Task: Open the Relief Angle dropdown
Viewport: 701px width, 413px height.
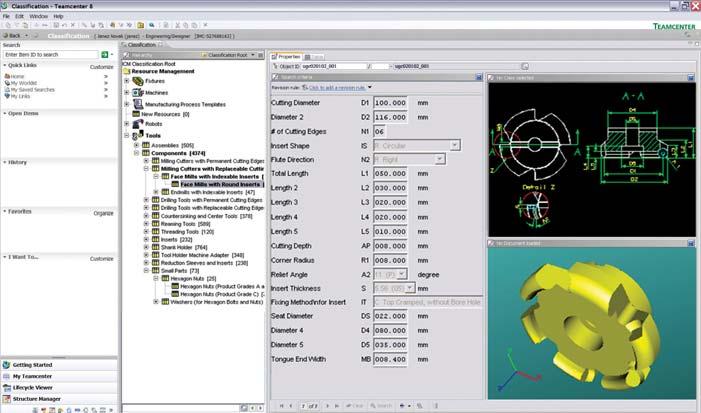Action: coord(401,274)
